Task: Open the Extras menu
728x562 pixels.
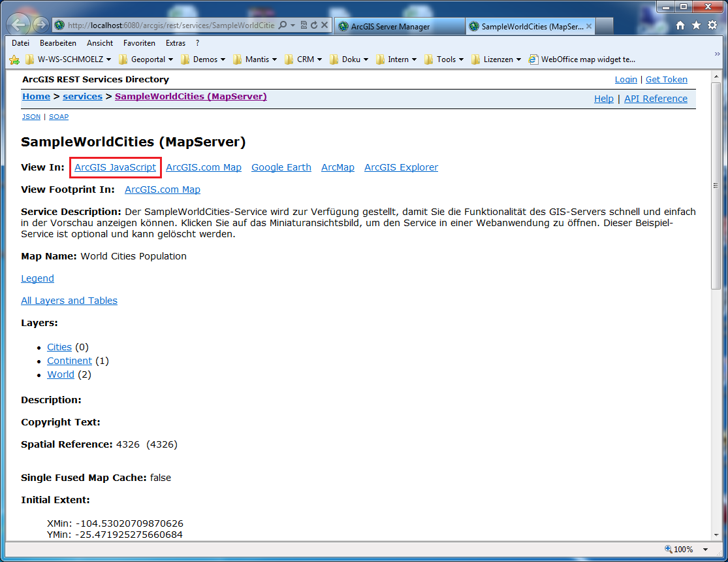Action: pyautogui.click(x=175, y=42)
